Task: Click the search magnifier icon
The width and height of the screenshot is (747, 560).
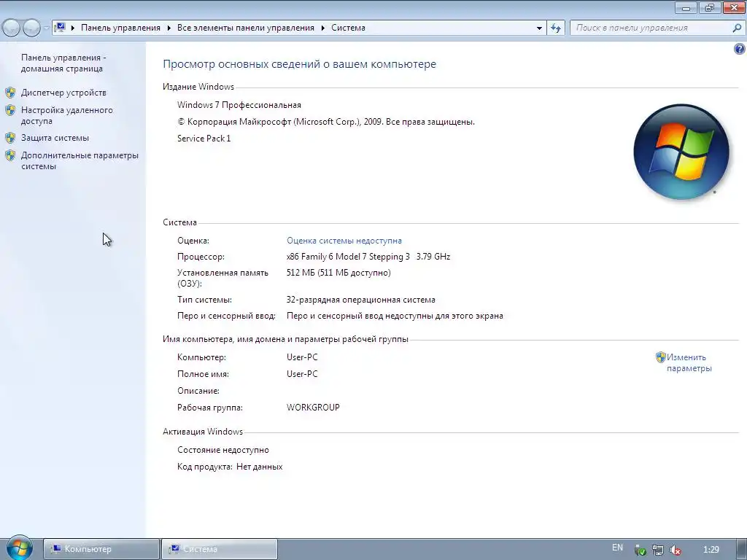Action: click(x=737, y=28)
